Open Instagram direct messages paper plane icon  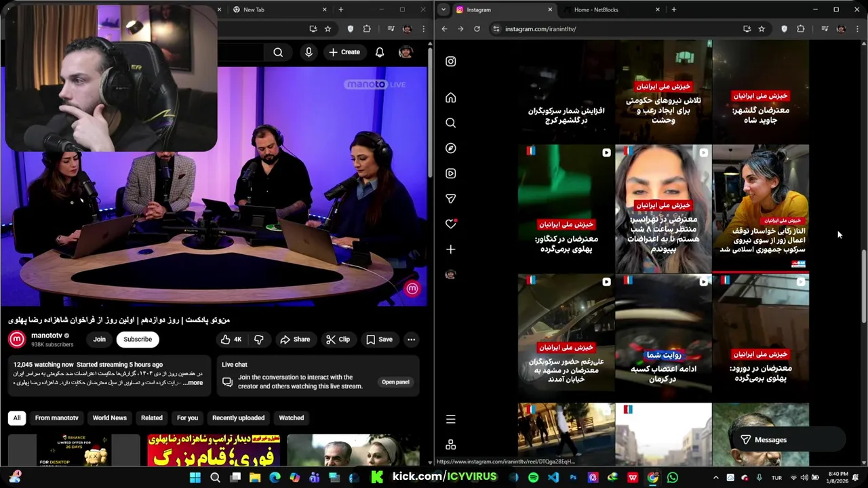450,199
